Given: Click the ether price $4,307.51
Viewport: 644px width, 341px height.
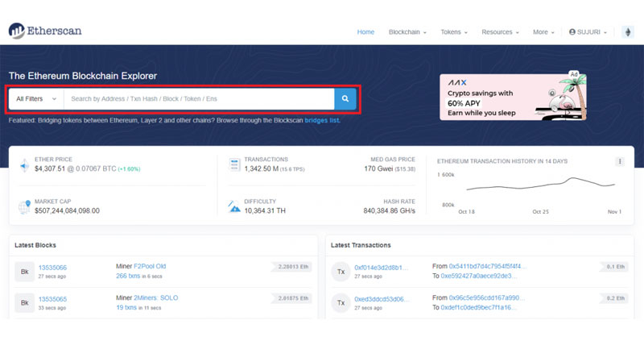Looking at the screenshot, I should click(x=50, y=169).
